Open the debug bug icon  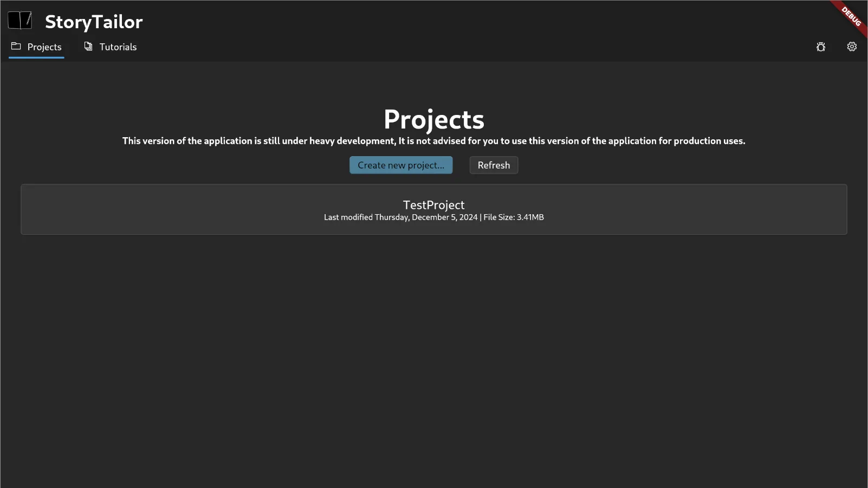click(x=821, y=47)
